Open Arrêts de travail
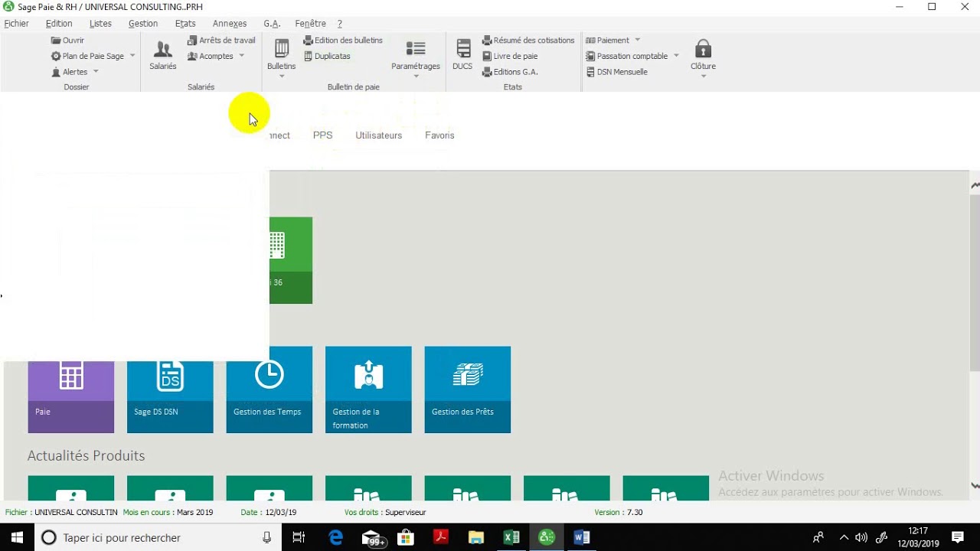 221,41
